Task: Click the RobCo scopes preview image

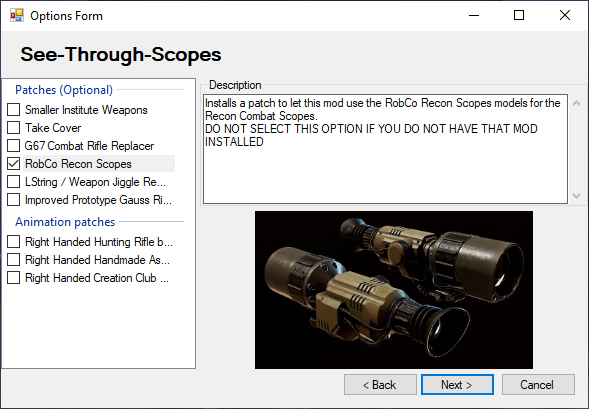Action: pos(394,290)
